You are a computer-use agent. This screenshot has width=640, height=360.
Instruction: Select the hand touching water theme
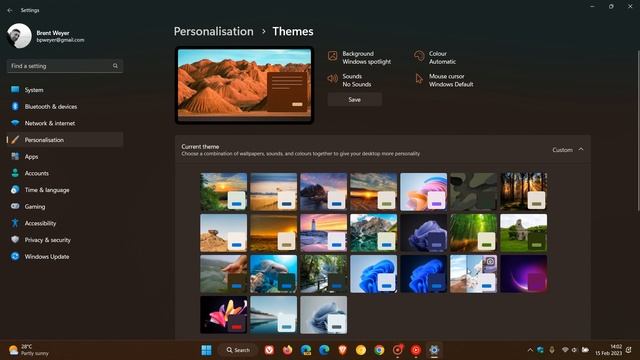point(224,274)
